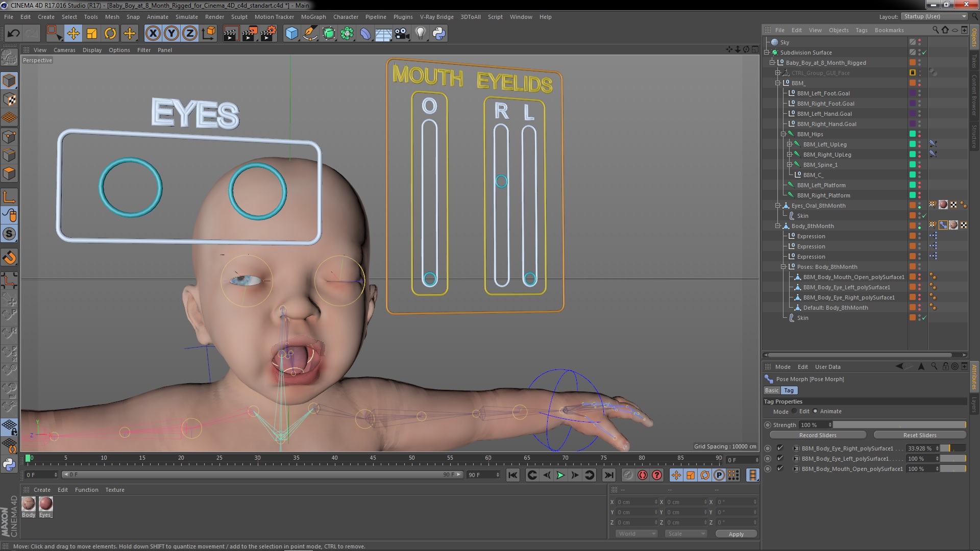Viewport: 980px width, 551px height.
Task: Go to end of timeline
Action: click(608, 475)
